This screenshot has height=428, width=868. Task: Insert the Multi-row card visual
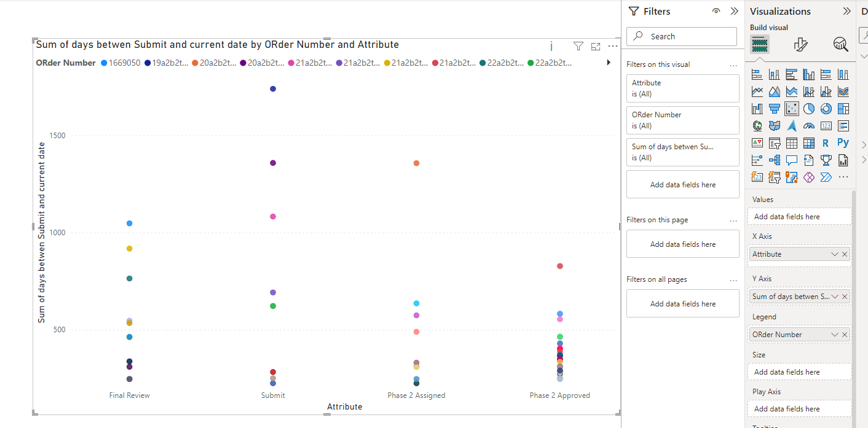pos(843,126)
